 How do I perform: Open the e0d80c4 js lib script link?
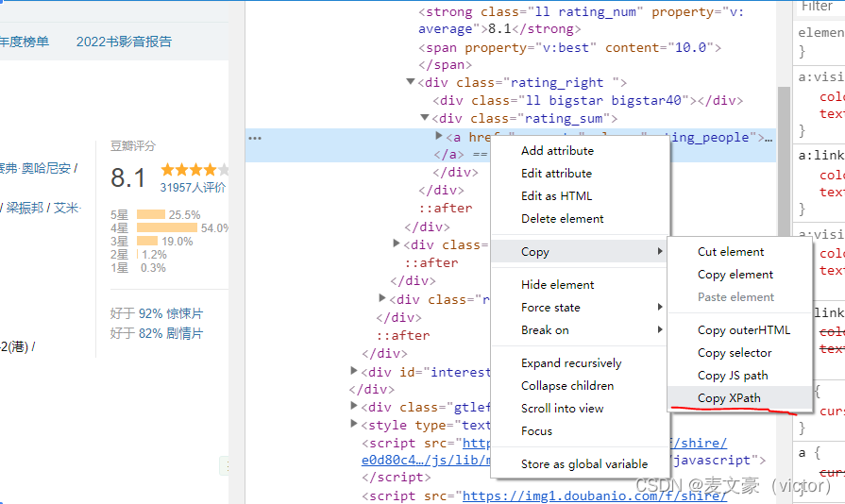point(426,461)
